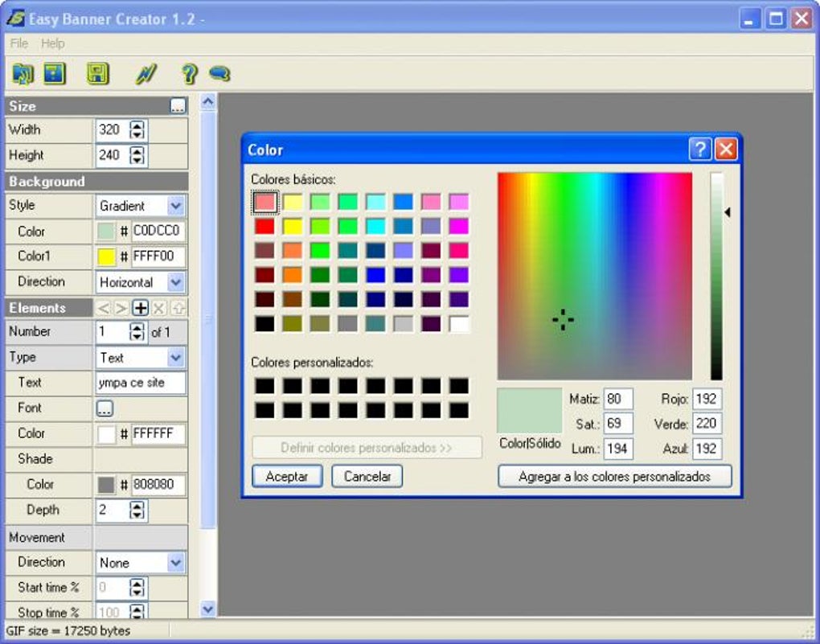Click the Height value stepper
820x644 pixels.
[x=137, y=155]
